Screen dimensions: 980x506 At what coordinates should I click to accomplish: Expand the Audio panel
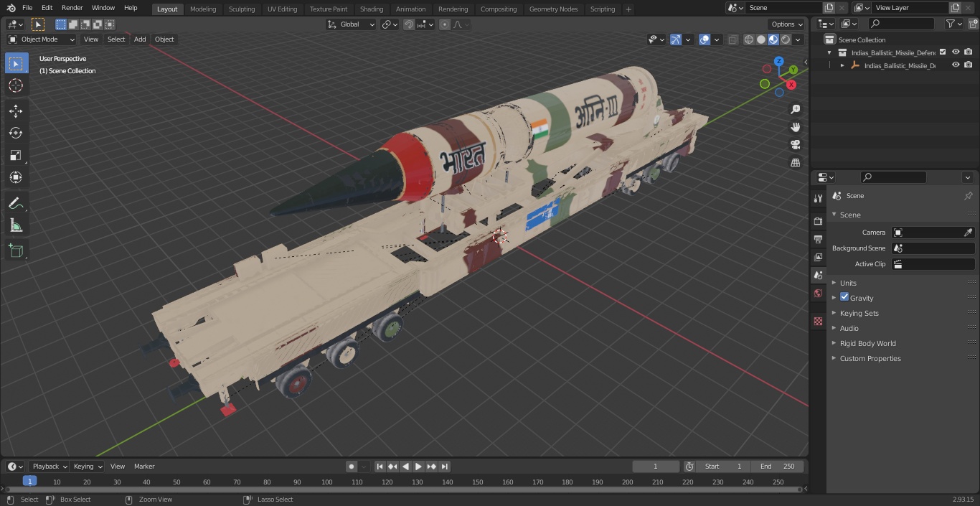click(849, 328)
